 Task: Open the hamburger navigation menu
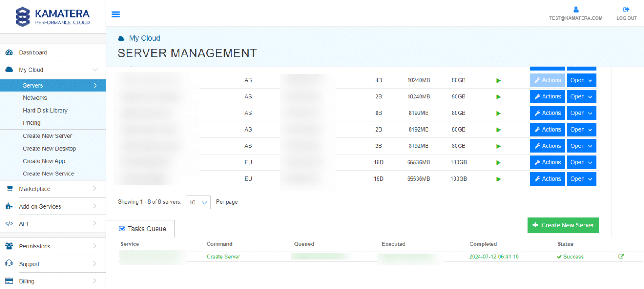pyautogui.click(x=116, y=14)
